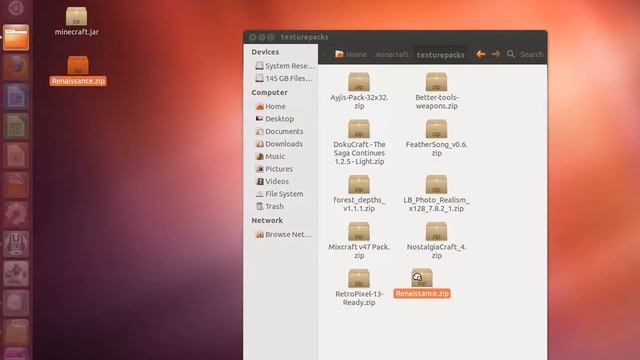Click the forest_depths_v1.1.1.zip filename text
Image resolution: width=640 pixels, height=360 pixels.
click(x=359, y=204)
